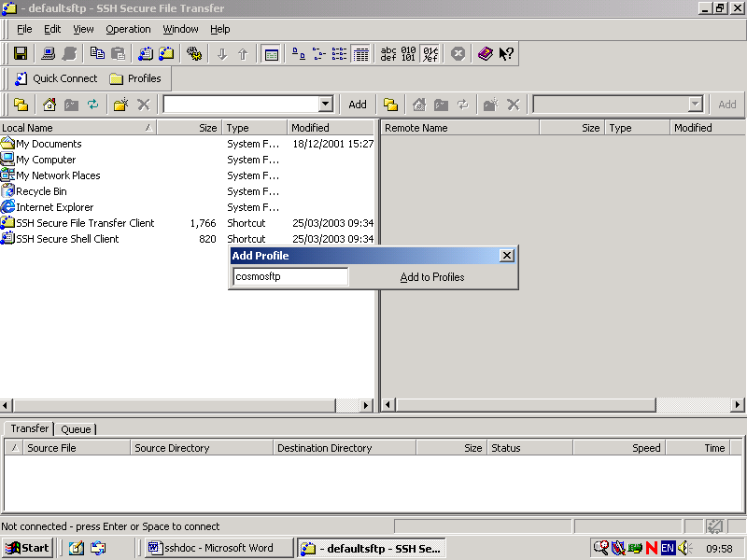This screenshot has height=560, width=747.
Task: Click the Quick Connect button
Action: (55, 78)
